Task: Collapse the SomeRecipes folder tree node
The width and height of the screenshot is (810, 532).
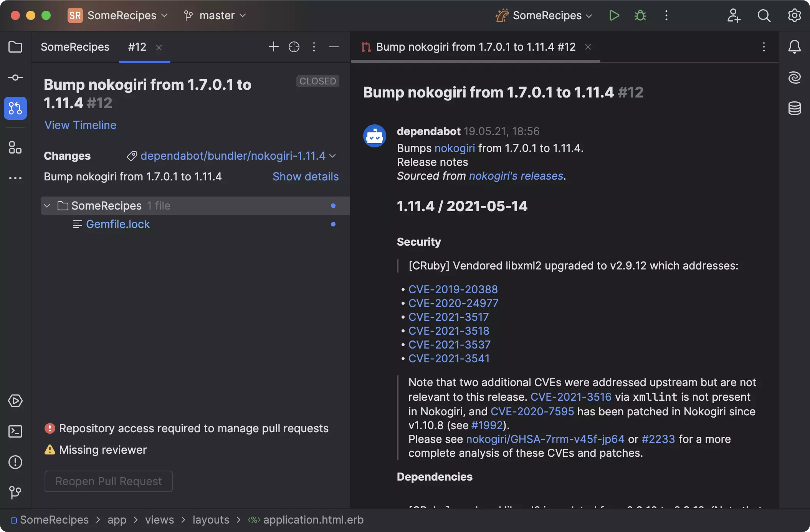Action: pyautogui.click(x=47, y=206)
